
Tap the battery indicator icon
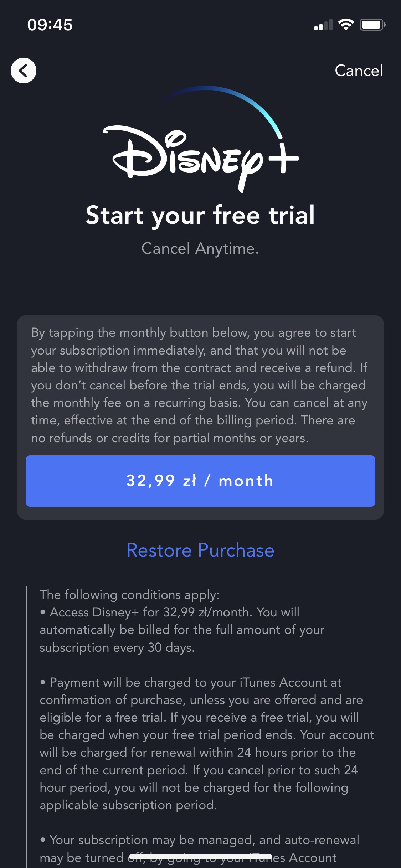[372, 25]
